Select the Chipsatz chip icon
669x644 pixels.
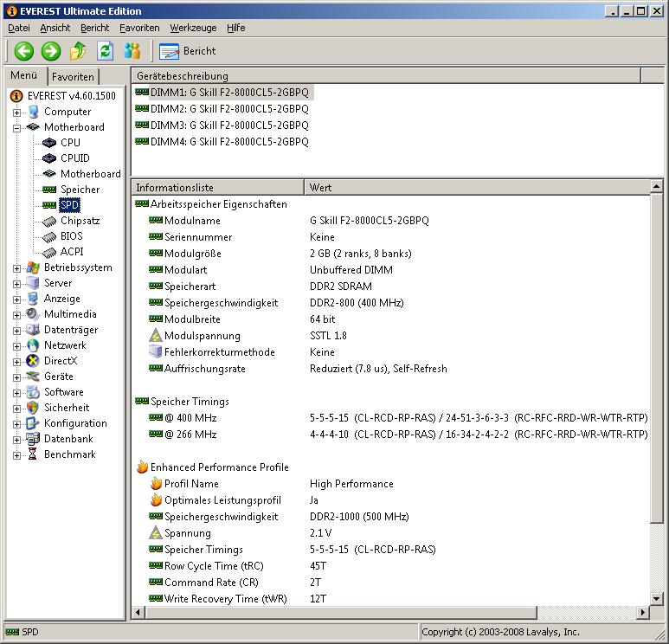click(x=49, y=221)
